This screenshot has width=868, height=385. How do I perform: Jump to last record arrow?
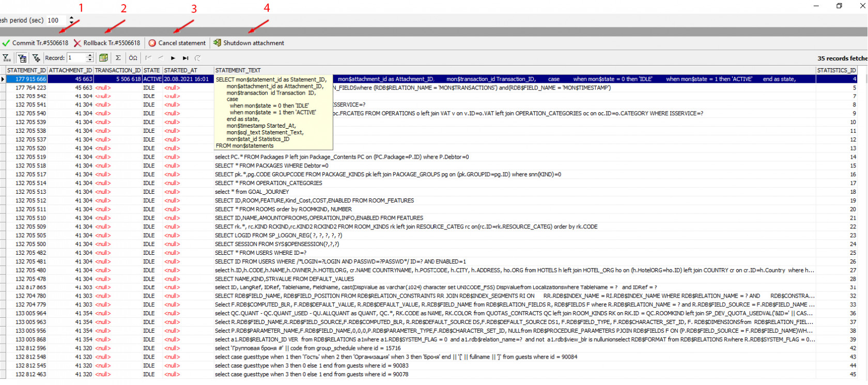185,58
